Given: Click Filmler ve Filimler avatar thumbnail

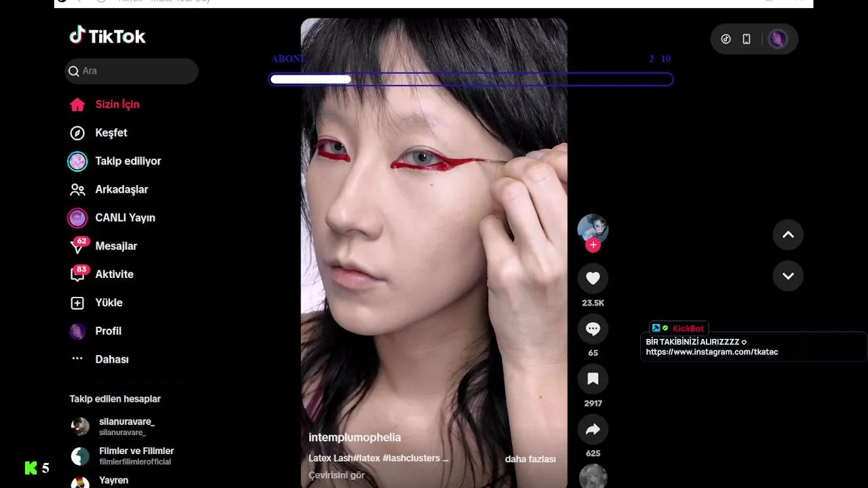Looking at the screenshot, I should pyautogui.click(x=80, y=456).
